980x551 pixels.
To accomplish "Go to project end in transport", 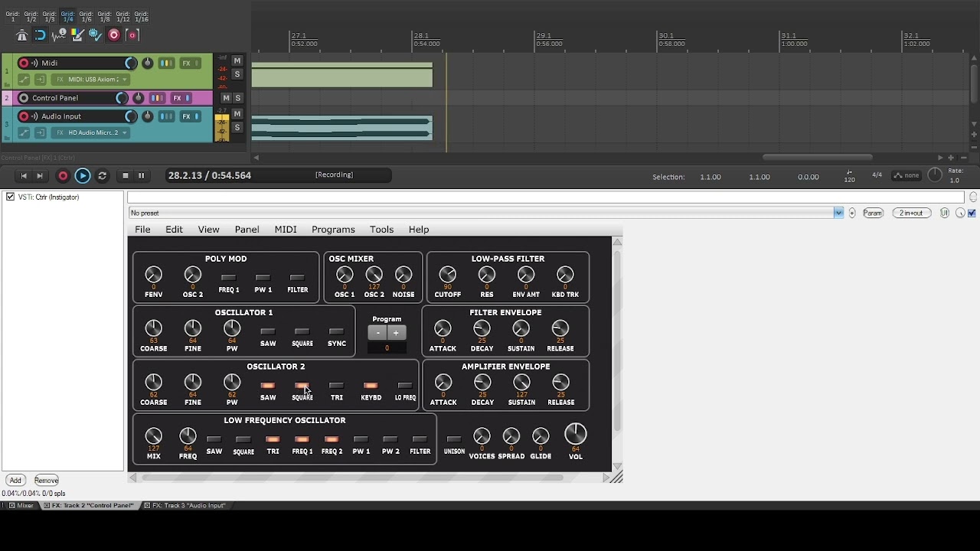I will [40, 176].
